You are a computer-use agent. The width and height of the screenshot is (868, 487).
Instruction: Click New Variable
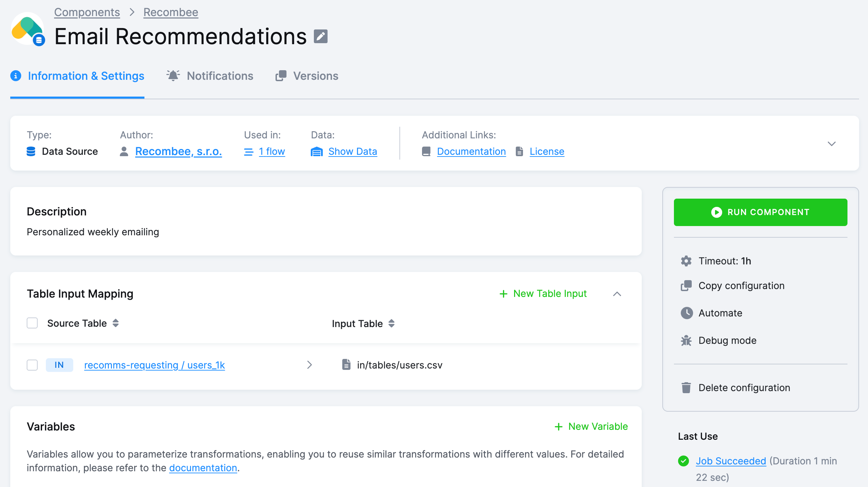tap(591, 427)
